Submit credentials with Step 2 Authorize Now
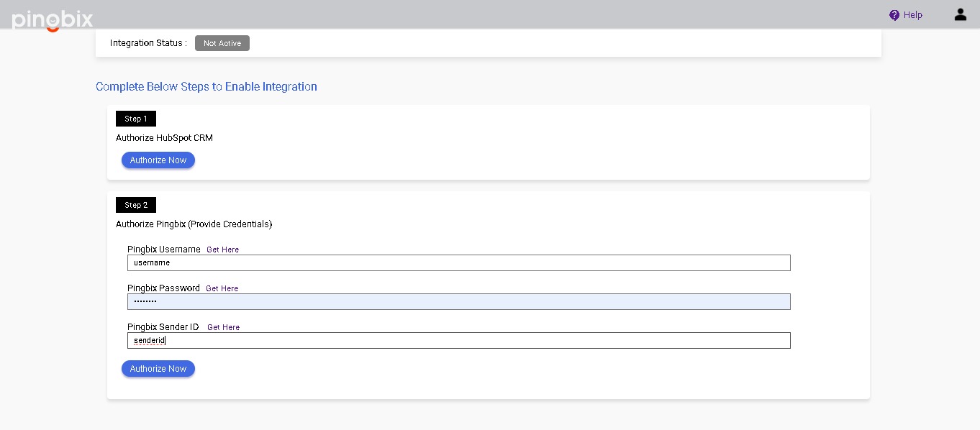Screen dimensions: 980x430 click(x=158, y=369)
